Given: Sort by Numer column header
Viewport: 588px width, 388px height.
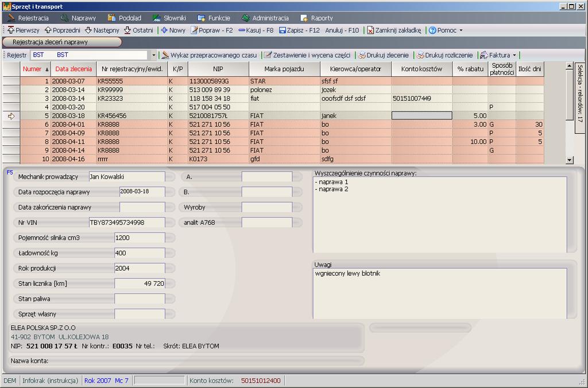Looking at the screenshot, I should pyautogui.click(x=36, y=69).
